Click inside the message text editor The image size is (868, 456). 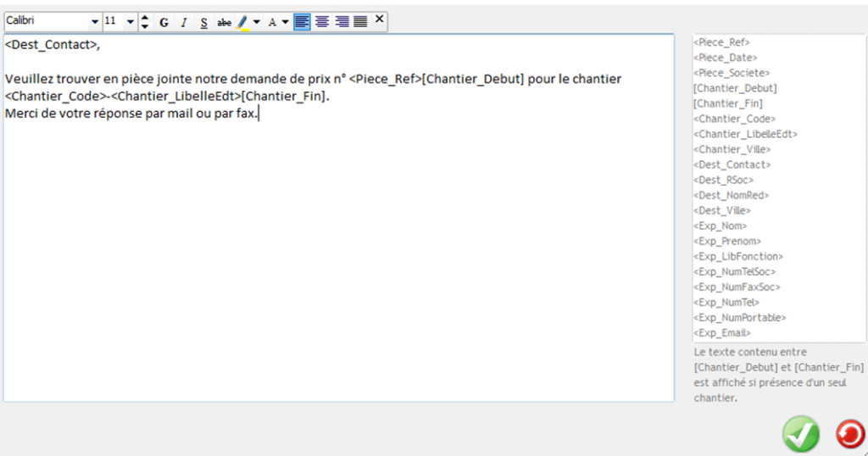pyautogui.click(x=339, y=218)
